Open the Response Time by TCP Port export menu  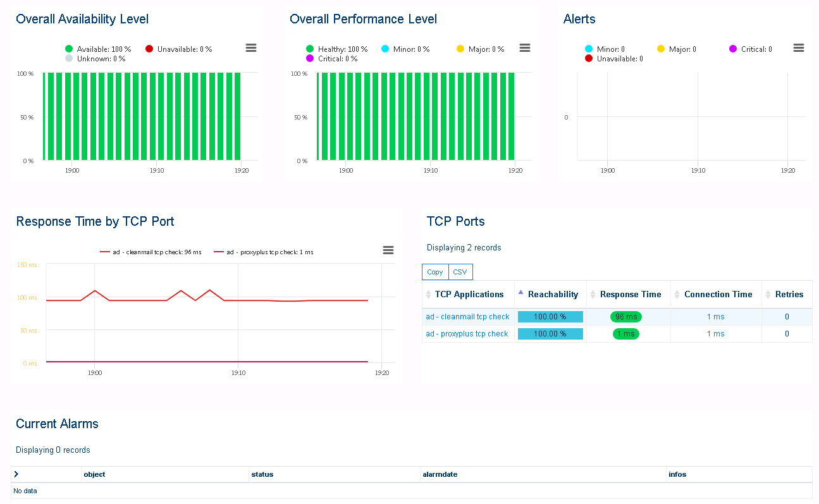click(x=388, y=250)
